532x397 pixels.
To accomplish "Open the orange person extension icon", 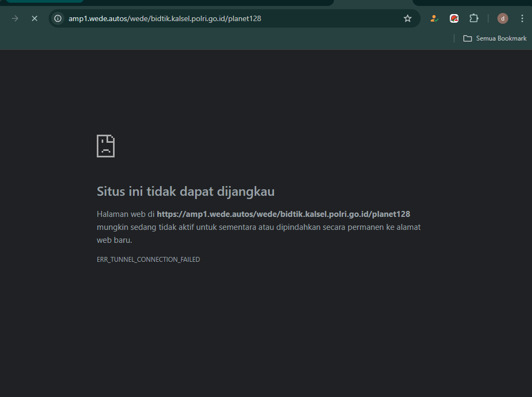I will click(x=434, y=18).
